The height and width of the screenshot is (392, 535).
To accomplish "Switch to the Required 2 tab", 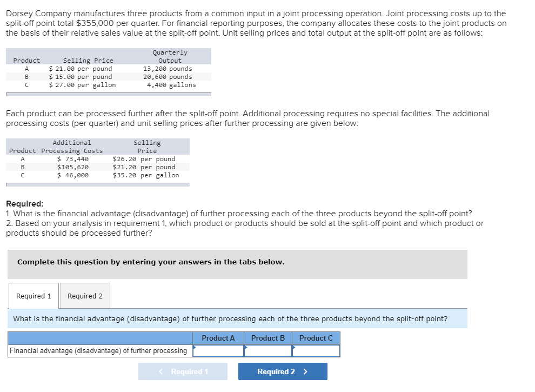I will (x=84, y=296).
